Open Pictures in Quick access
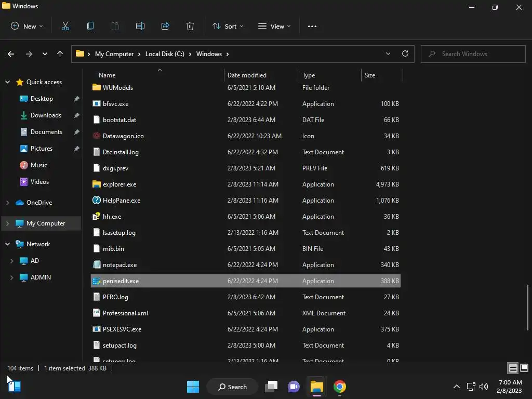532x399 pixels. point(42,148)
